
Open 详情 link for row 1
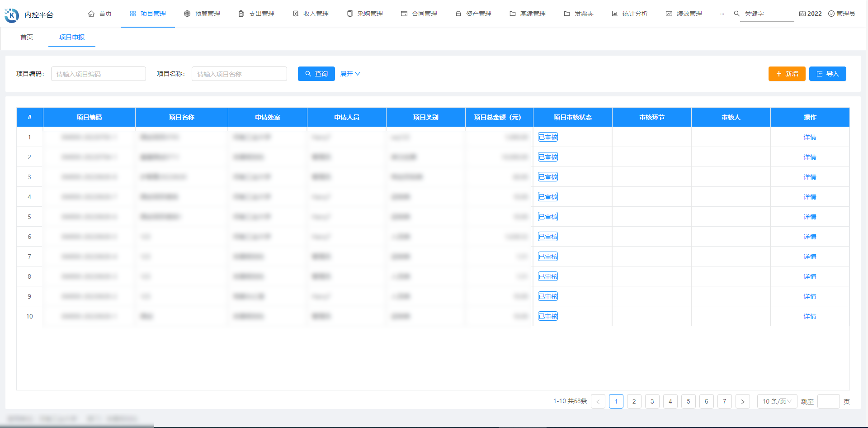point(810,137)
